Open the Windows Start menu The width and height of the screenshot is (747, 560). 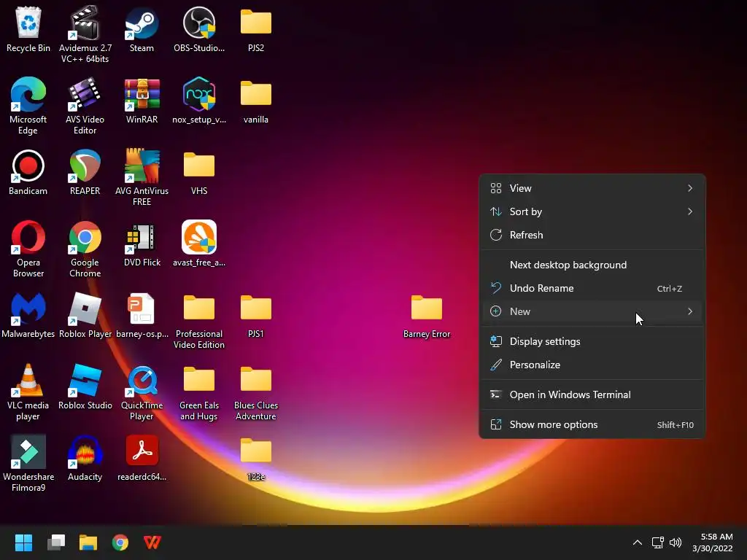[23, 542]
